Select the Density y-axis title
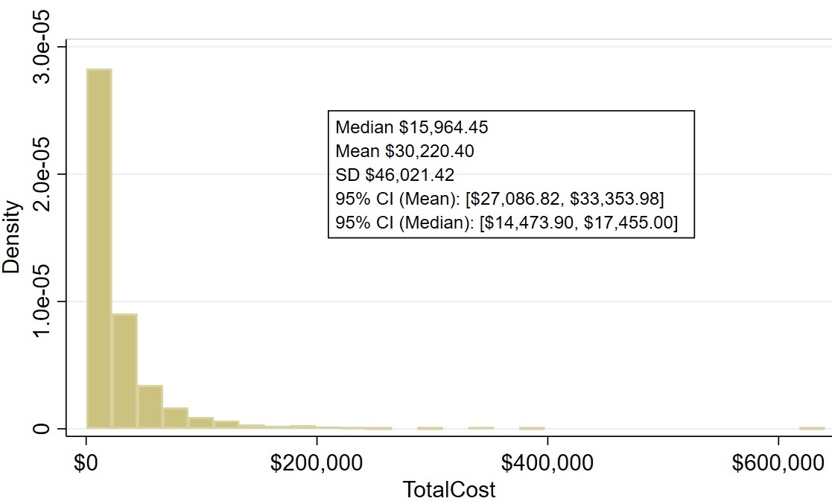832x504 pixels. click(11, 237)
